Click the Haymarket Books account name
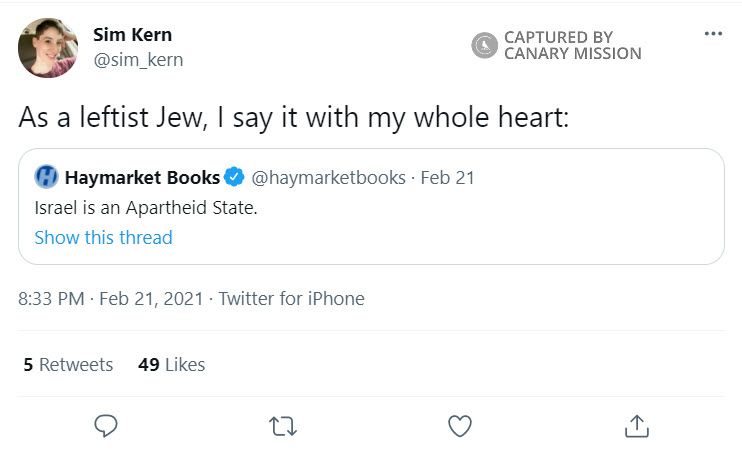The width and height of the screenshot is (742, 454). tap(142, 178)
